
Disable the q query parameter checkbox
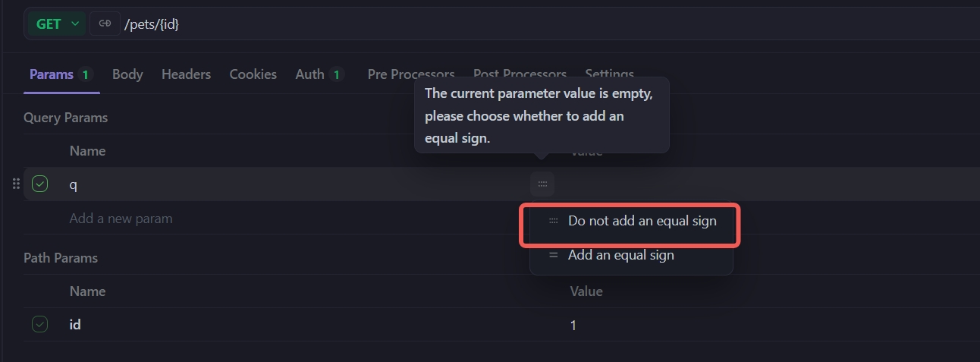40,184
